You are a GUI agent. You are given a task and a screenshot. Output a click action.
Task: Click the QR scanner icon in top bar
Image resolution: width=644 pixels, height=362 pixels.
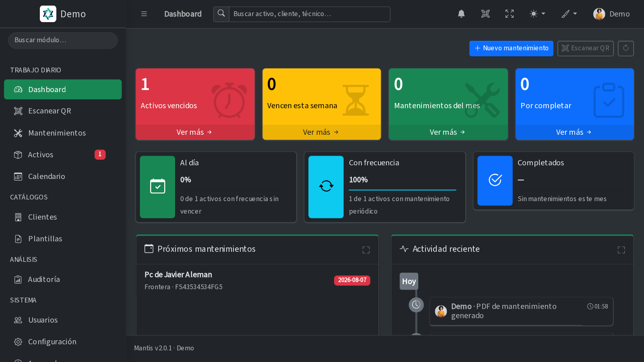tap(485, 14)
